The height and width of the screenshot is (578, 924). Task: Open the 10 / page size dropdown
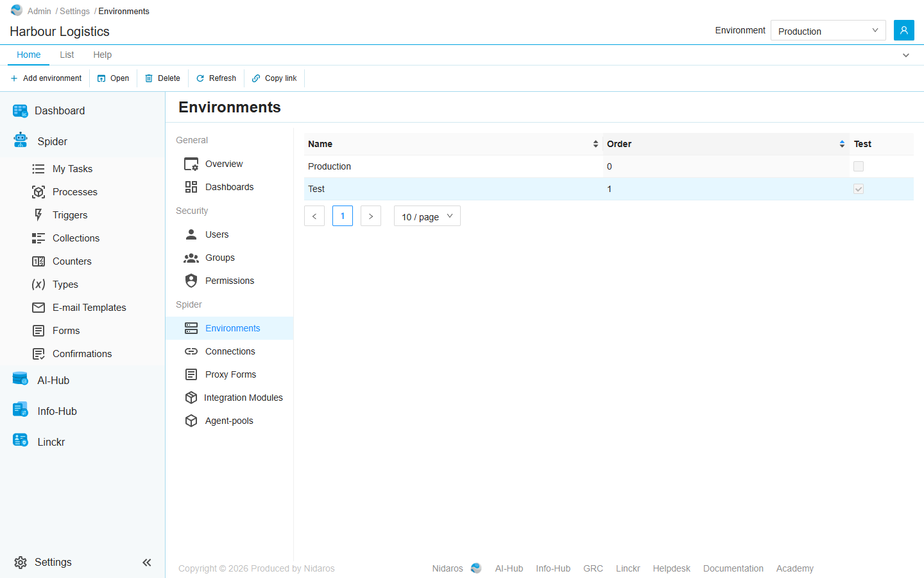[x=427, y=216]
